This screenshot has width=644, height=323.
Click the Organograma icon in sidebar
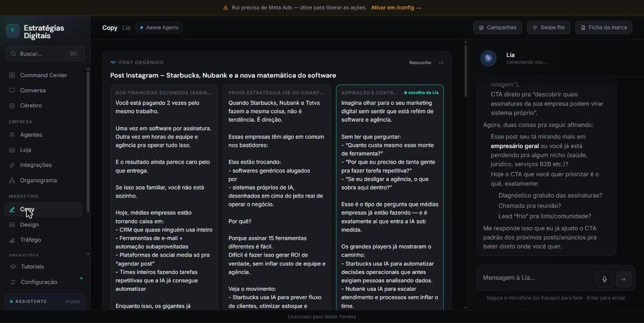tap(12, 180)
